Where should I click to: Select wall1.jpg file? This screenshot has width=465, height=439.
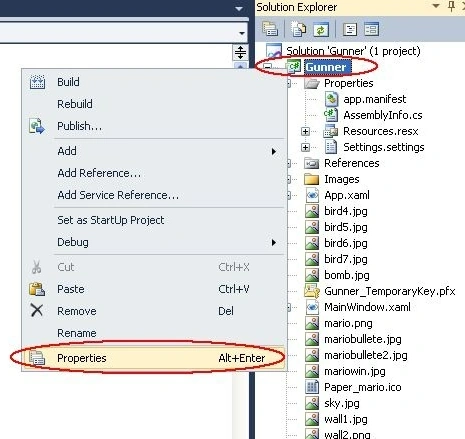pos(345,419)
